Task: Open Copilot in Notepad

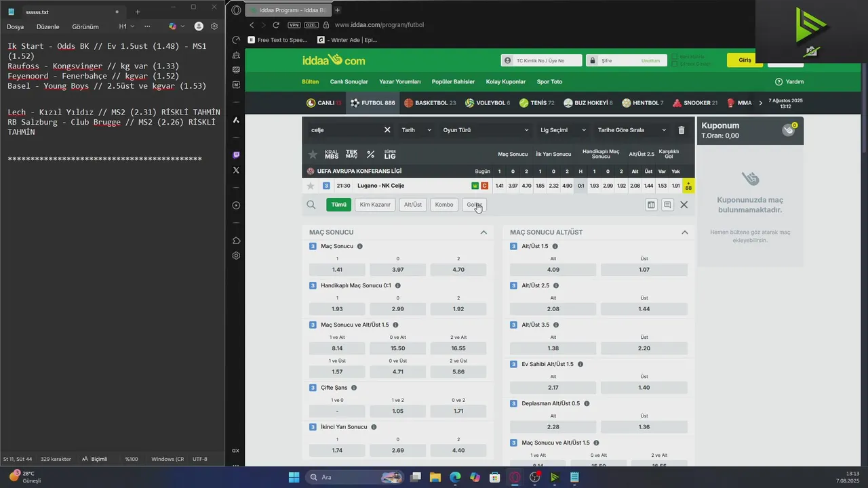Action: click(172, 26)
